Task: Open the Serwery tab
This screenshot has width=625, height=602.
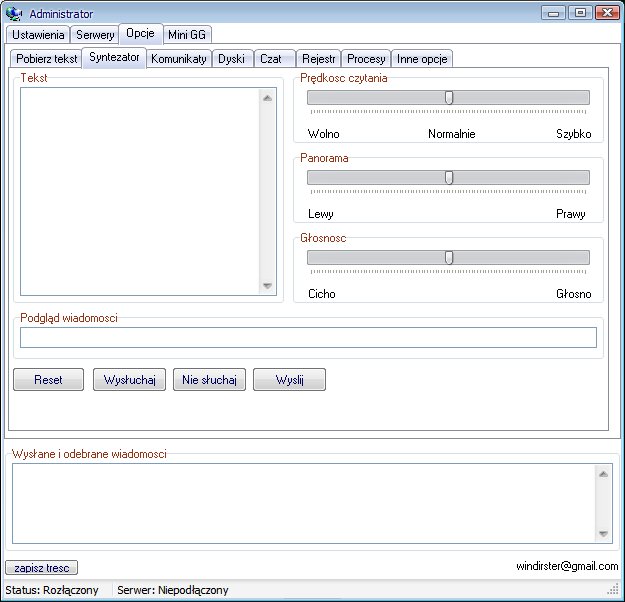Action: (95, 35)
